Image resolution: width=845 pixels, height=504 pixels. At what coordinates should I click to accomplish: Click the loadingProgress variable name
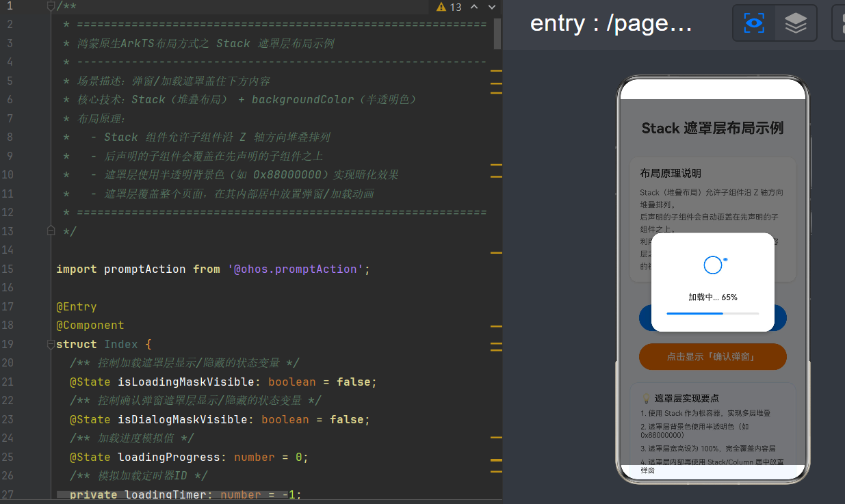168,457
